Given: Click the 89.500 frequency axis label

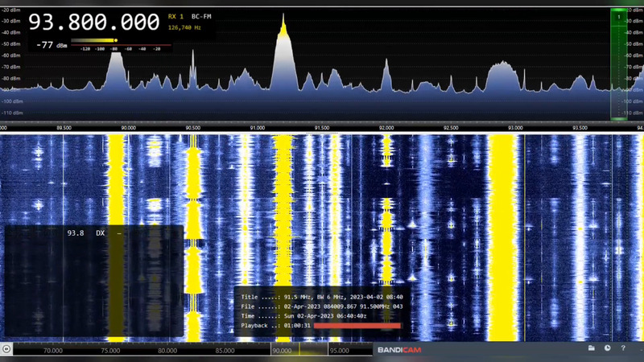Looking at the screenshot, I should 64,128.
